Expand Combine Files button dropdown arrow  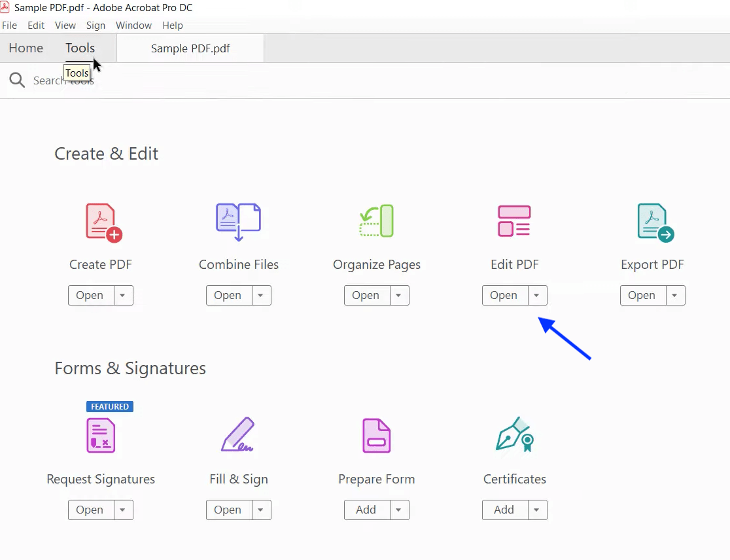click(261, 295)
